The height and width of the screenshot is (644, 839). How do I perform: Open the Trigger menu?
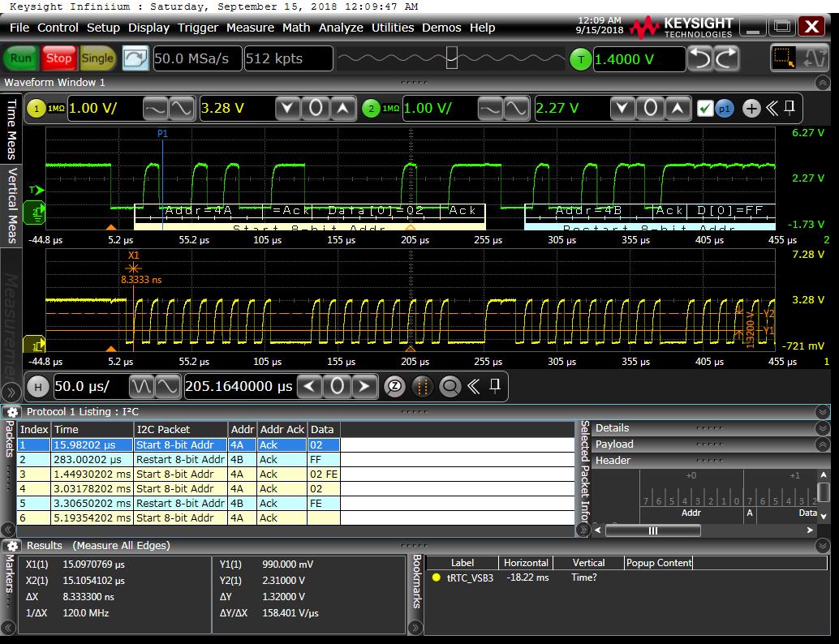(x=198, y=28)
